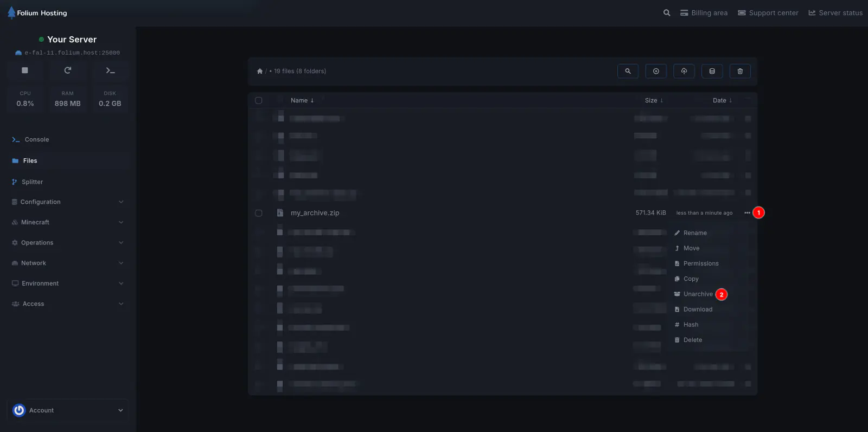Restart the server using the circular arrow

tap(68, 70)
